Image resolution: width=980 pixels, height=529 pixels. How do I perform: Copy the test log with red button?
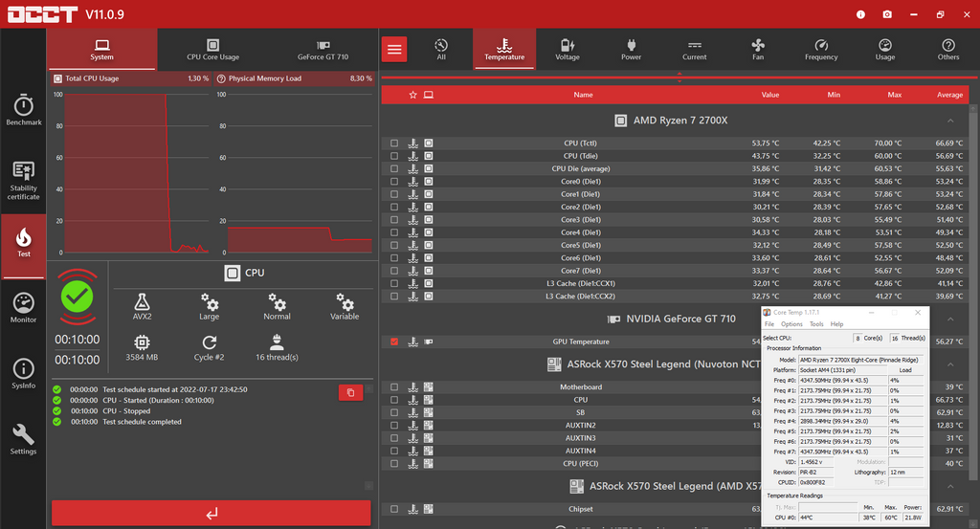(350, 392)
